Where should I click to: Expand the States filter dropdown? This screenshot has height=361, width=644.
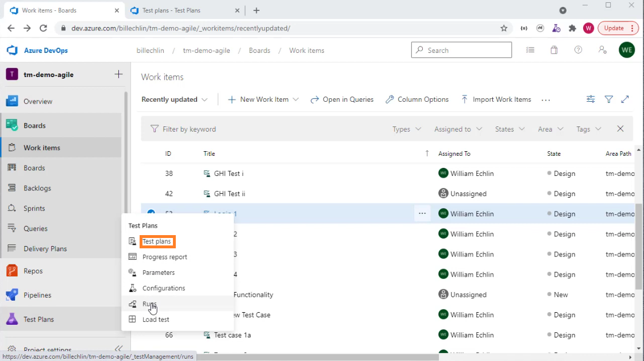pyautogui.click(x=508, y=129)
